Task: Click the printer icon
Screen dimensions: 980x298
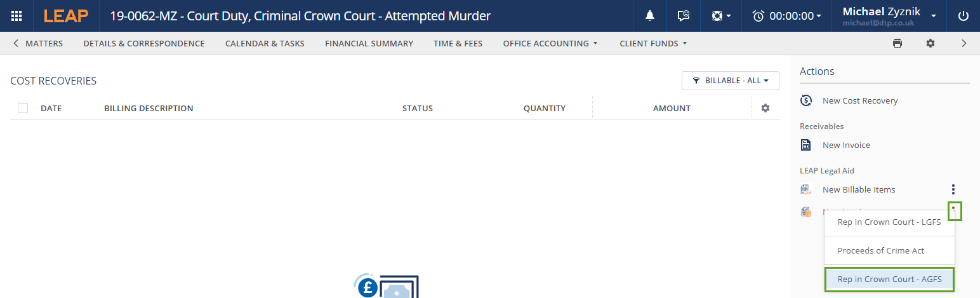Action: coord(897,43)
